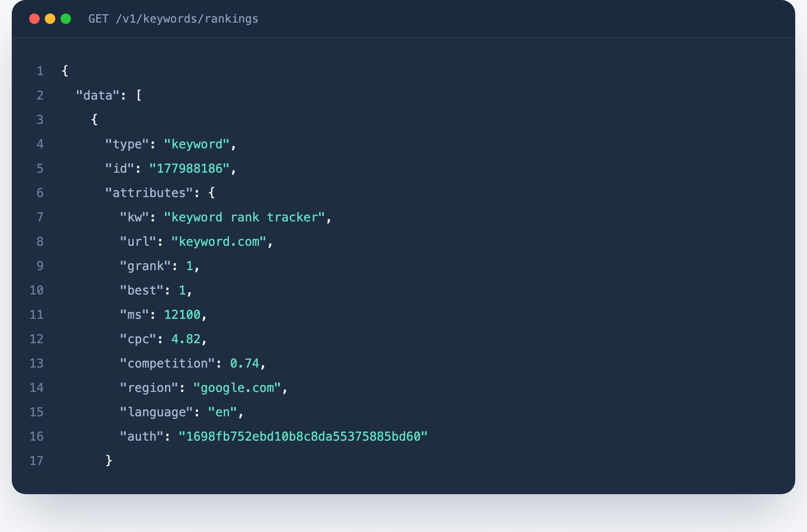Click the cpc value 4.82

point(186,339)
